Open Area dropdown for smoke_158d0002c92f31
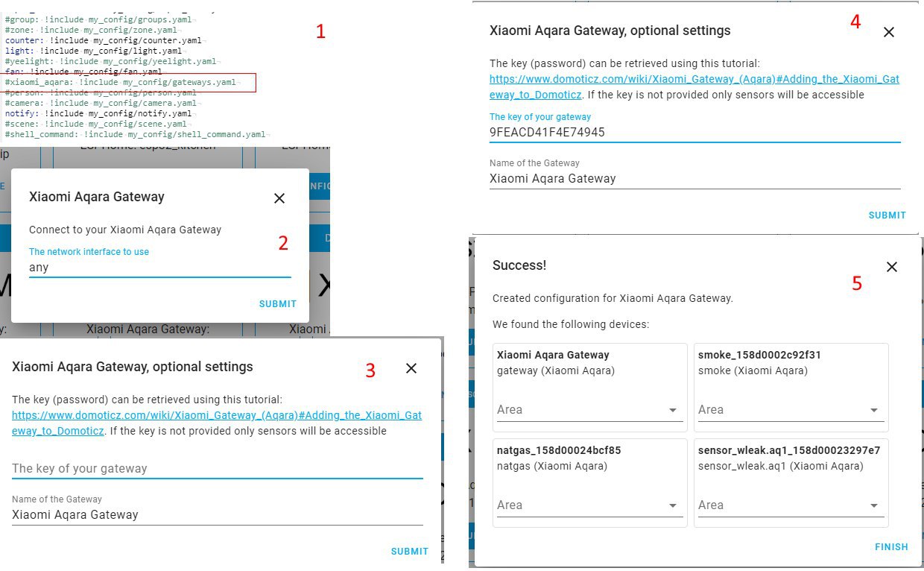 pos(791,410)
